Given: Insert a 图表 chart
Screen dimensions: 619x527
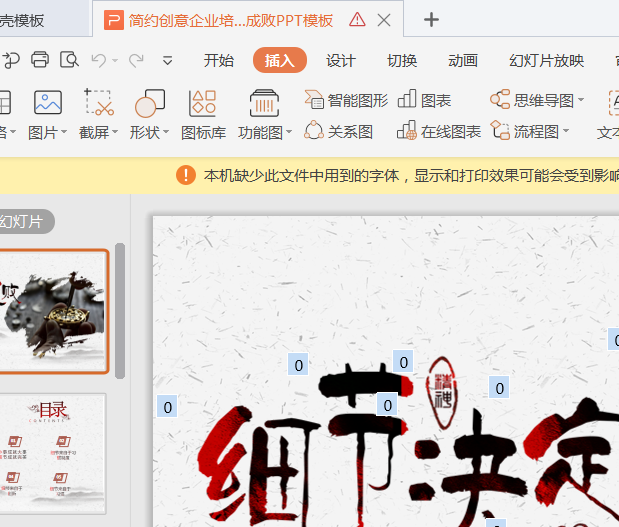Looking at the screenshot, I should pos(424,100).
